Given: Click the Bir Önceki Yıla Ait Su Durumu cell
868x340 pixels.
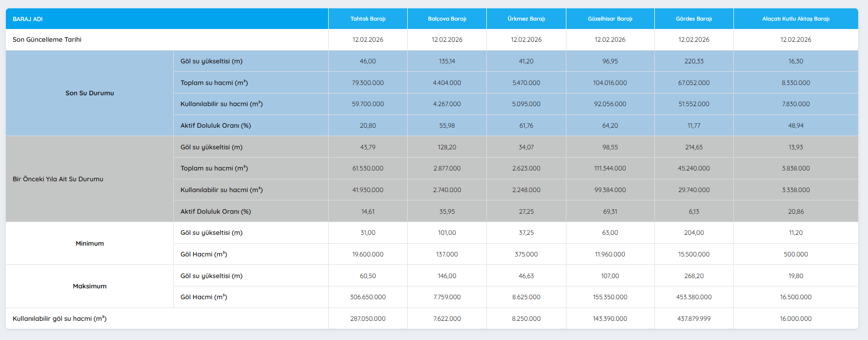Looking at the screenshot, I should click(58, 179).
